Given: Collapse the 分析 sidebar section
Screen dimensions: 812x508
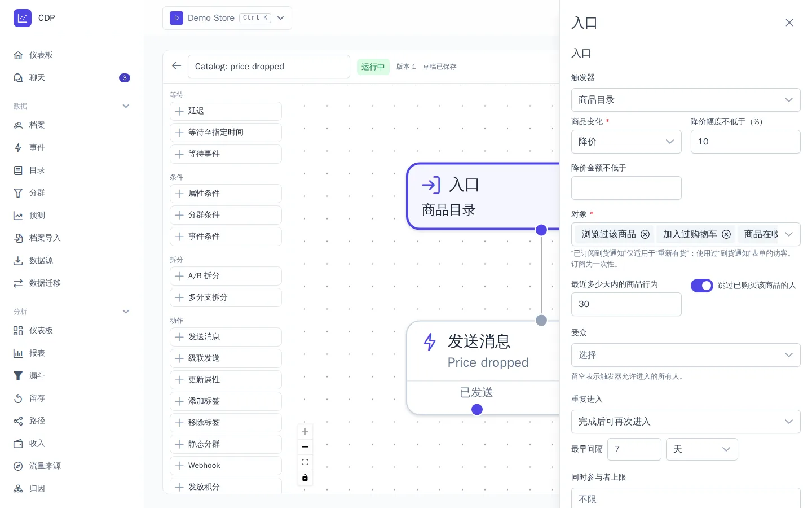Looking at the screenshot, I should pos(126,312).
